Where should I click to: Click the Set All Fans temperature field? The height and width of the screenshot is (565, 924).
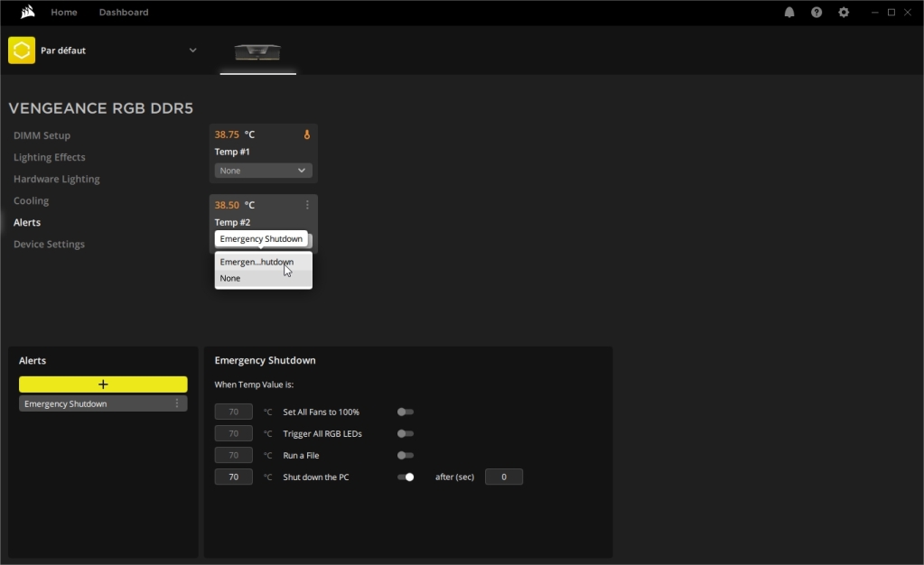point(233,412)
